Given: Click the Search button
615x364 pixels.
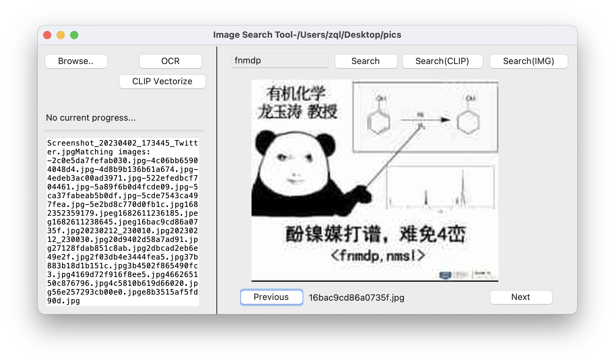Looking at the screenshot, I should coord(365,61).
